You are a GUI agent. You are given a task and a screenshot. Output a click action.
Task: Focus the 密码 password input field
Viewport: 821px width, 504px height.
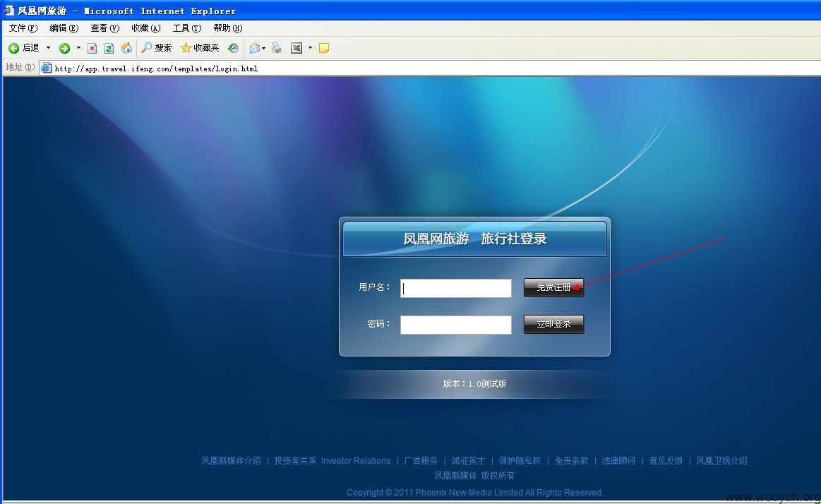click(455, 325)
